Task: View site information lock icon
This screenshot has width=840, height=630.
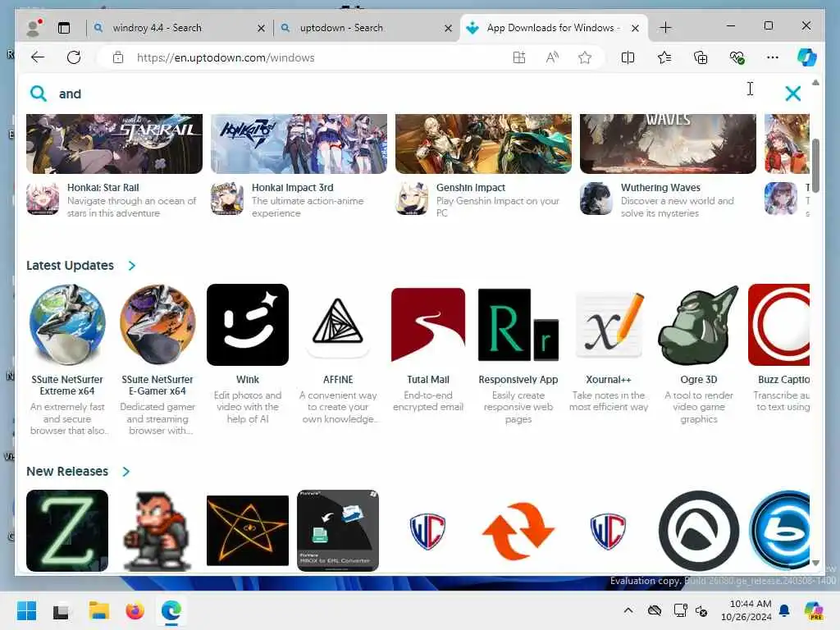Action: coord(118,58)
